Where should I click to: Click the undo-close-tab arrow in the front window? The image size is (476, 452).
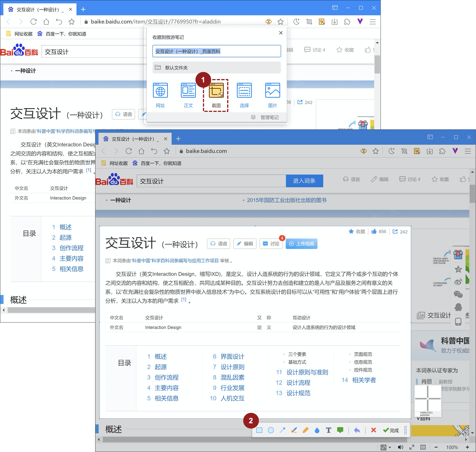[x=154, y=151]
